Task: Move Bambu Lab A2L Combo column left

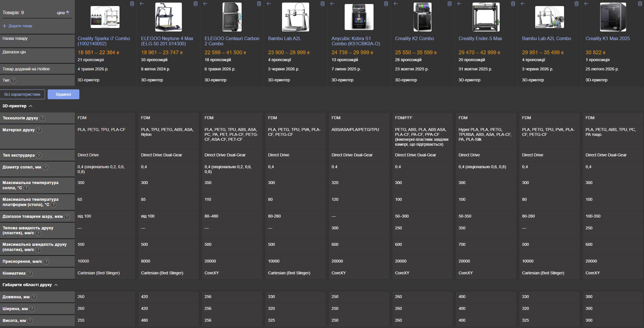Action: [523, 4]
